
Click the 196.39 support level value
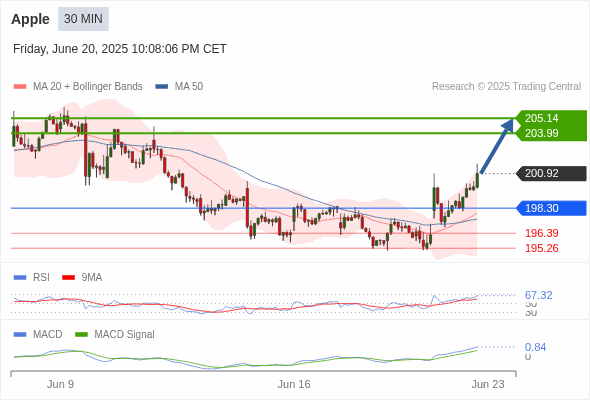click(x=542, y=233)
